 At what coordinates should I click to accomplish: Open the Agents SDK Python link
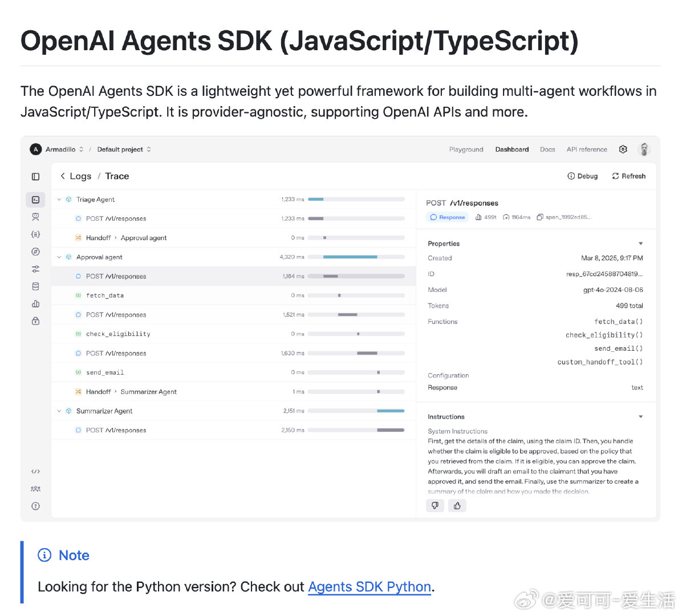point(370,587)
